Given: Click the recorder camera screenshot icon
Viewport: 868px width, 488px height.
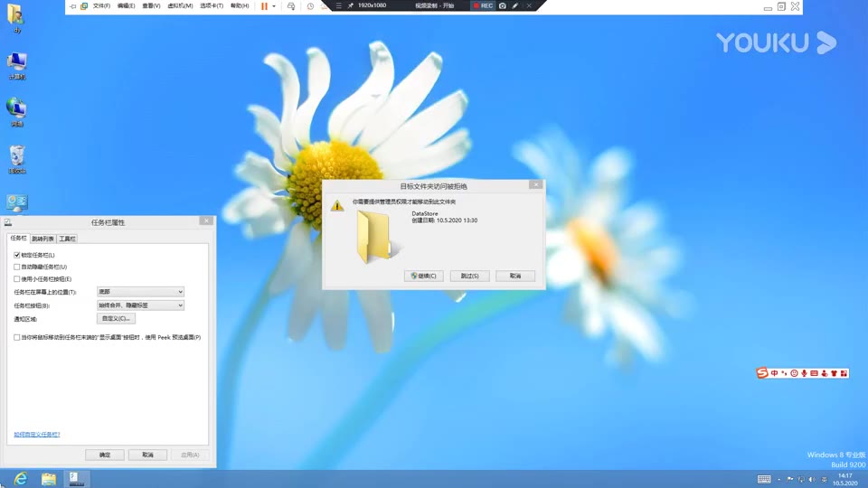Looking at the screenshot, I should point(502,5).
